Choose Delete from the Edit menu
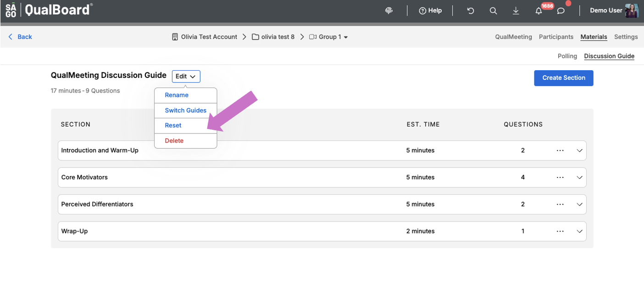 click(185, 141)
